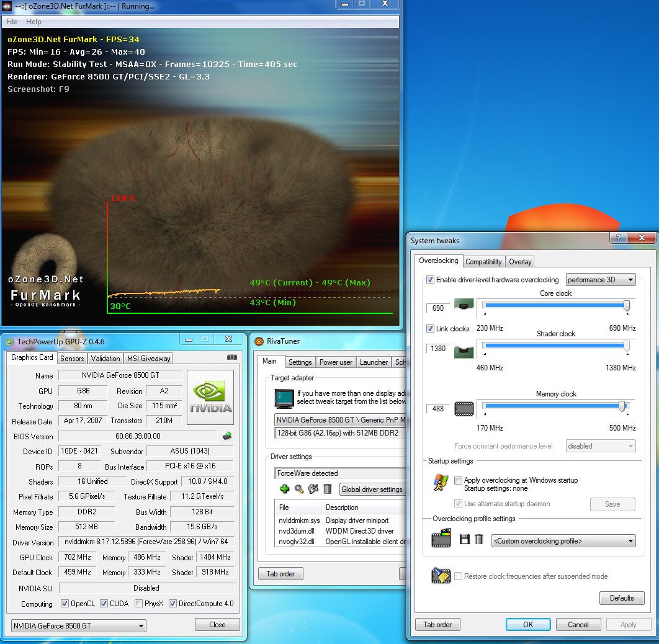The image size is (659, 644).
Task: Click the RivaTuner title bar gear icon
Action: 259,341
